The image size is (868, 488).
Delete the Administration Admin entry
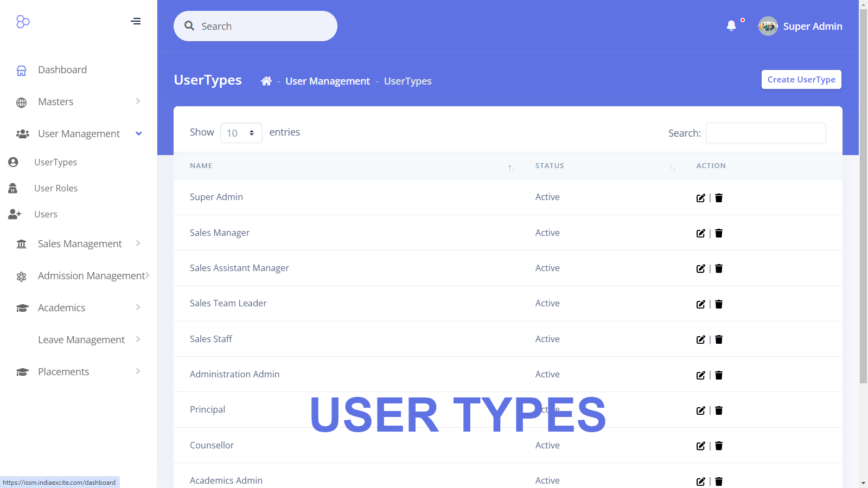(719, 375)
